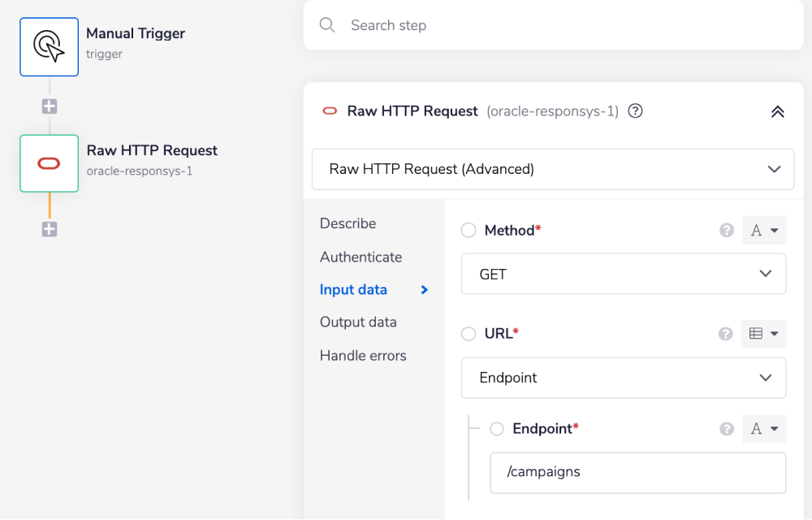The height and width of the screenshot is (520, 812).
Task: Click the search magnifier icon
Action: [x=327, y=25]
